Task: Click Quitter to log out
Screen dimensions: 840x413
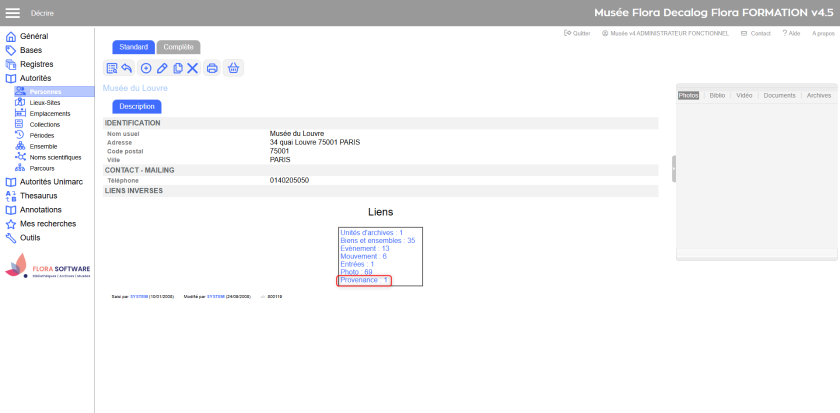Action: [576, 33]
